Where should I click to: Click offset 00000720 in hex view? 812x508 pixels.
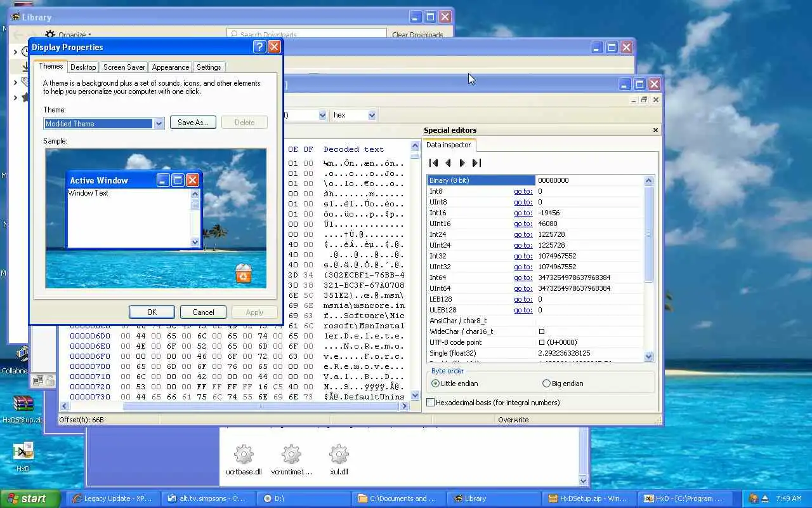coord(90,387)
